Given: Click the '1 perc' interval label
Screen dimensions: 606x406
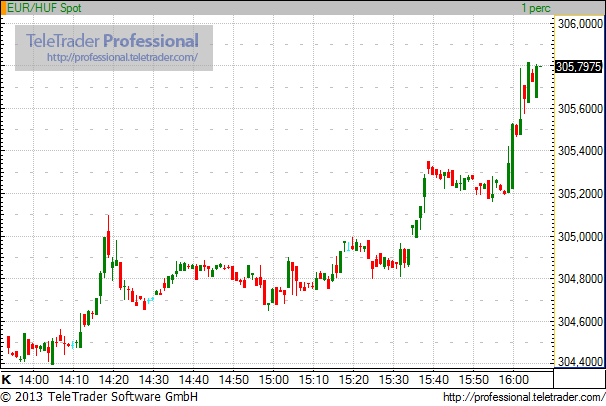Looking at the screenshot, I should click(x=536, y=8).
